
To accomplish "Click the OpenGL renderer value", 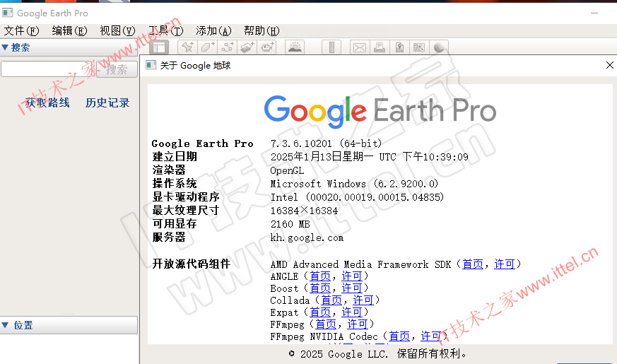I will pos(287,171).
